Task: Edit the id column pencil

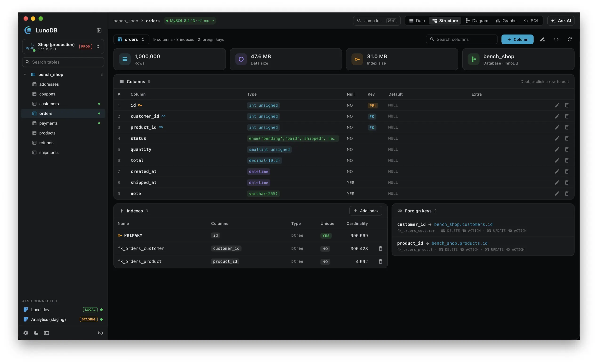Action: [x=557, y=105]
